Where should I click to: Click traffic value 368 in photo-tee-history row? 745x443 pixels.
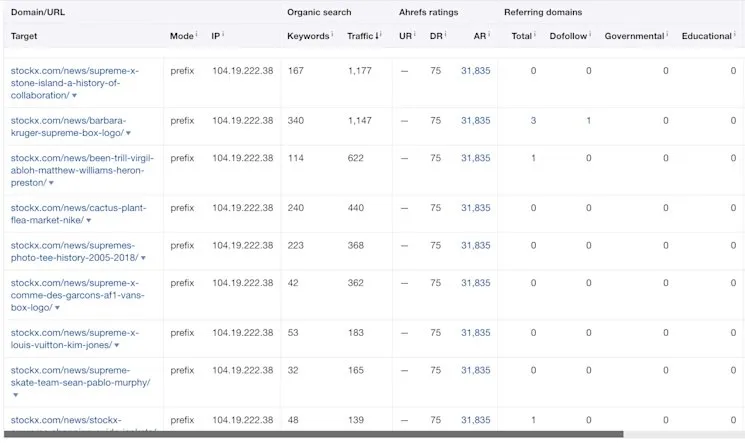coord(355,245)
